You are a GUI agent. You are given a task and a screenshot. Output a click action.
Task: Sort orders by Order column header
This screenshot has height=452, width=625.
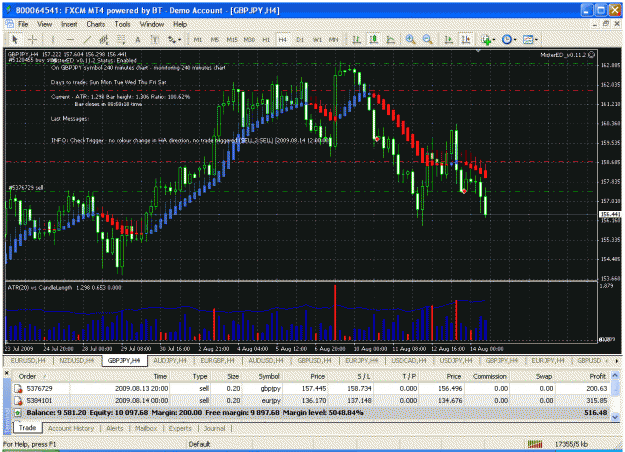(x=28, y=376)
